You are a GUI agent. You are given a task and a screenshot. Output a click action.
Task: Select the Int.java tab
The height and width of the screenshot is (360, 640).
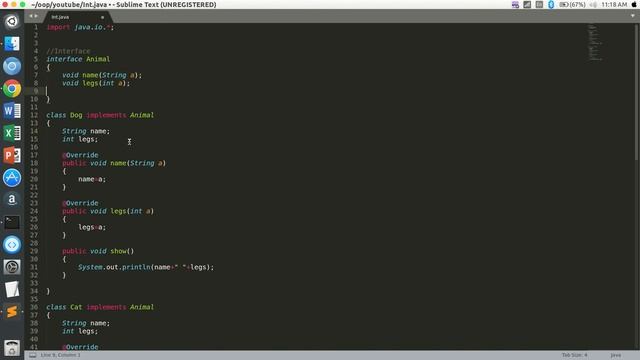click(x=77, y=17)
